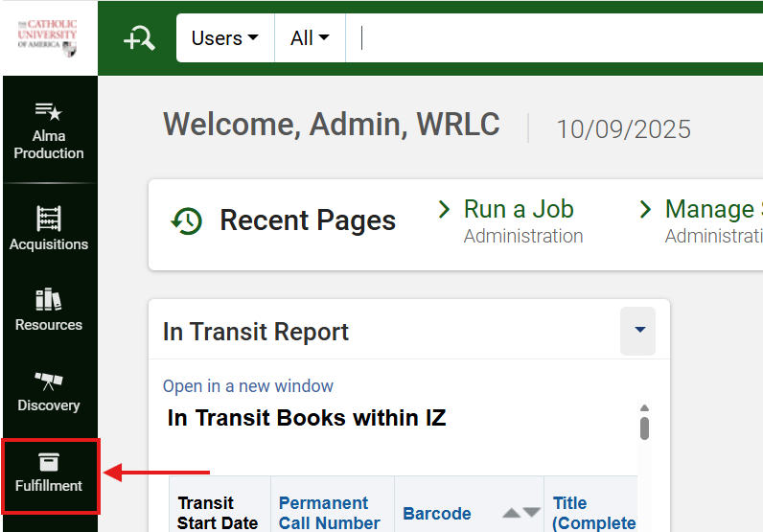Expand the All search field dropdown
763x532 pixels.
pos(310,38)
